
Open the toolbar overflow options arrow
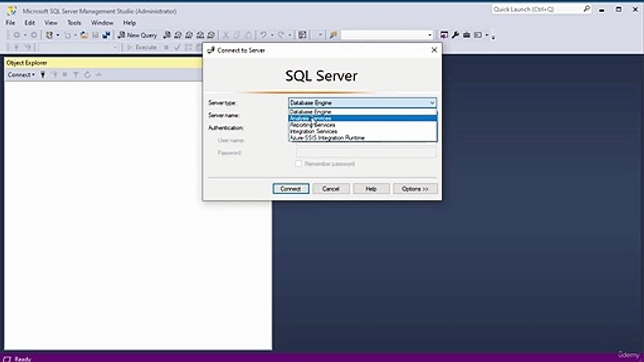click(493, 36)
